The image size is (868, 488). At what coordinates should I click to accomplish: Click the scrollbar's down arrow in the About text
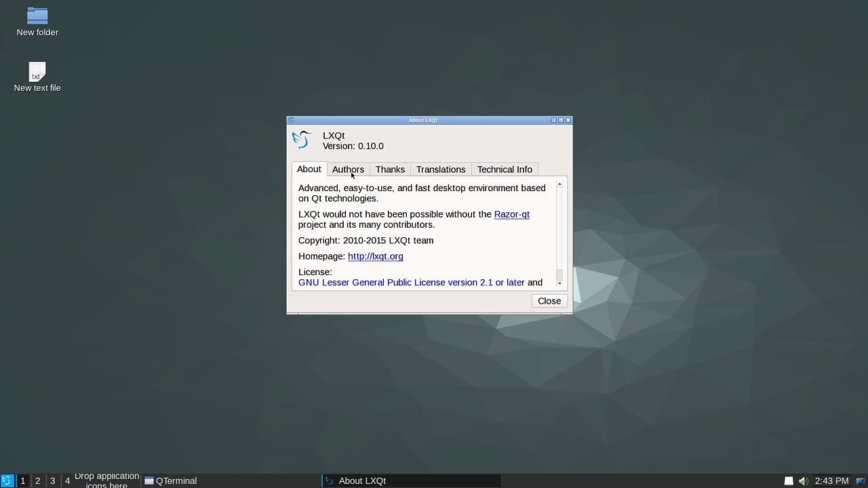tap(559, 283)
